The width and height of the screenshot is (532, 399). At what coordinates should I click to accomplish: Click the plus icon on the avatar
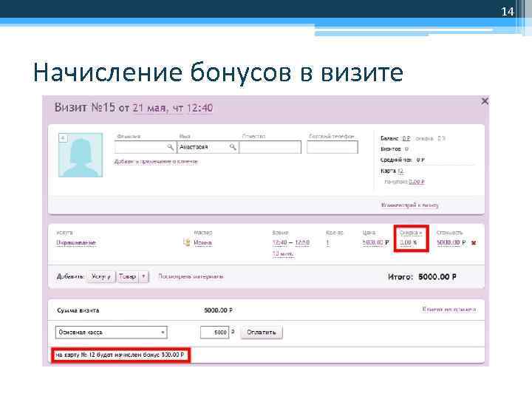tap(63, 138)
